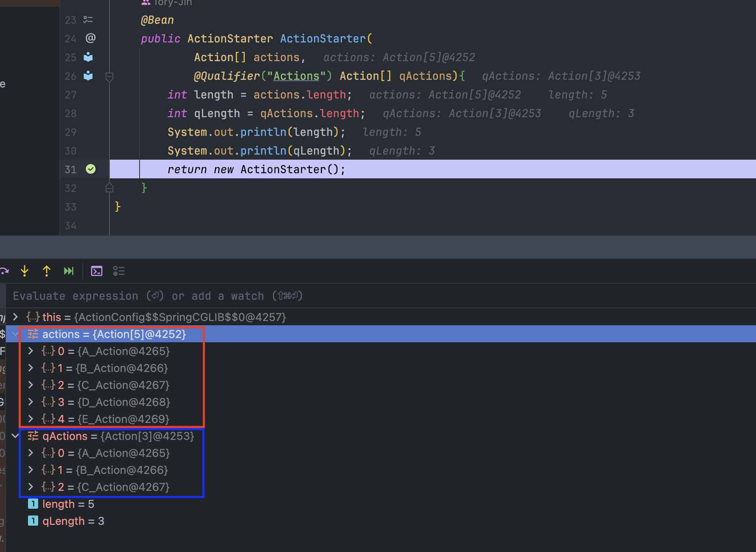Screen dimensions: 756x552
Task: Collapse the qActions array node
Action: [x=15, y=436]
